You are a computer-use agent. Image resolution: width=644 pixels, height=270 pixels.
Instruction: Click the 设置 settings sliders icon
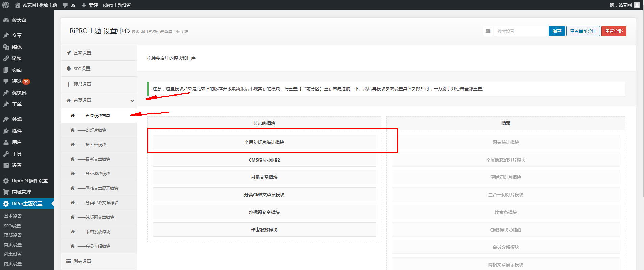coord(6,165)
